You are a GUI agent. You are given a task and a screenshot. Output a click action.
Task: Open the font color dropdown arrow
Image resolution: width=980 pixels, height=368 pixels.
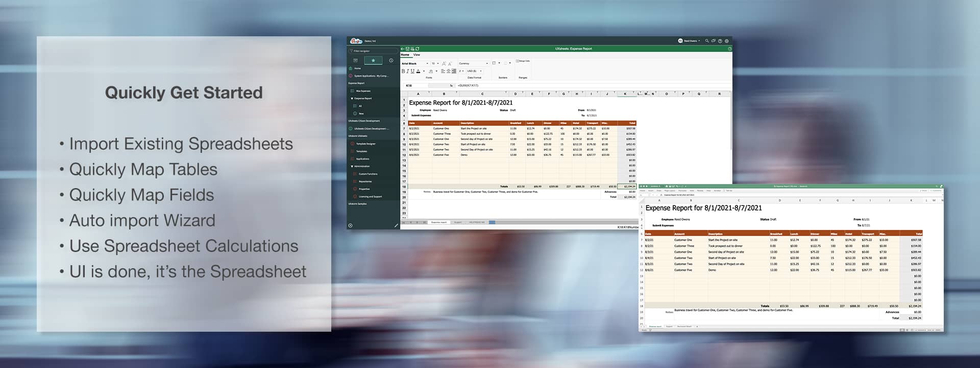click(x=424, y=71)
